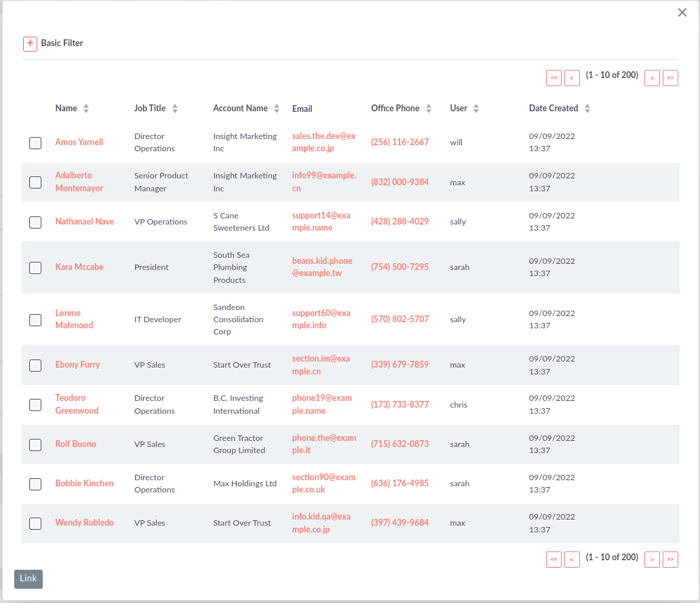700x603 pixels.
Task: Select checkbox for Amos Yarnell
Action: [35, 142]
